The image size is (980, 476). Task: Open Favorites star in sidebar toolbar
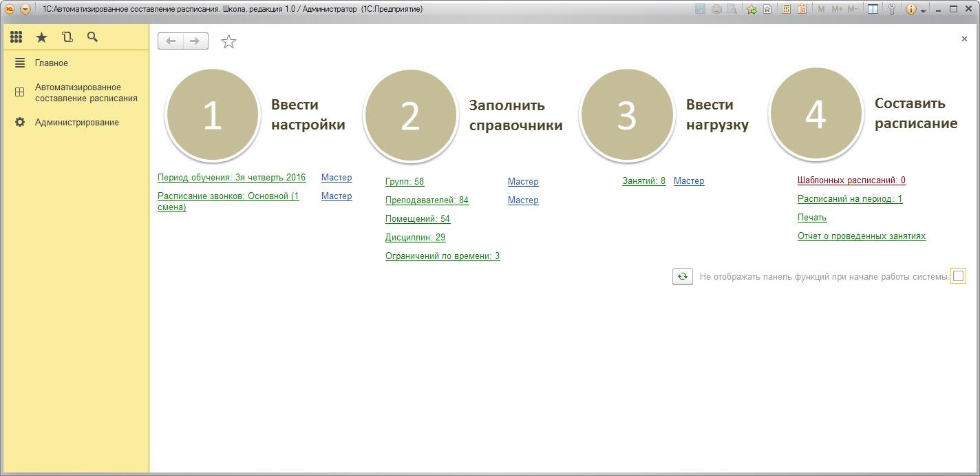pyautogui.click(x=41, y=37)
